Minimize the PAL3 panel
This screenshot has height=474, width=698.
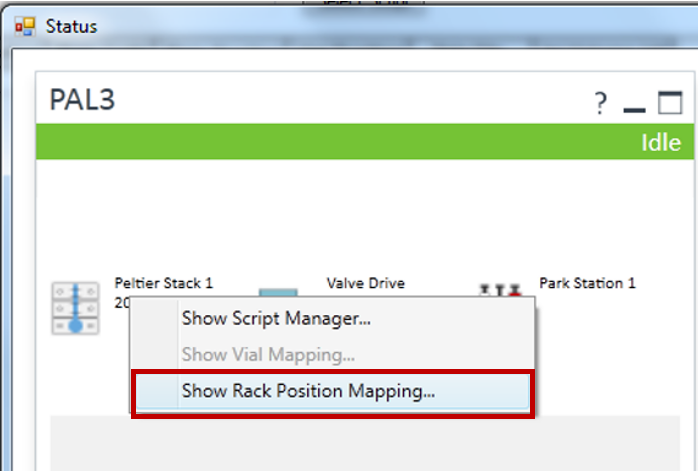(x=634, y=104)
